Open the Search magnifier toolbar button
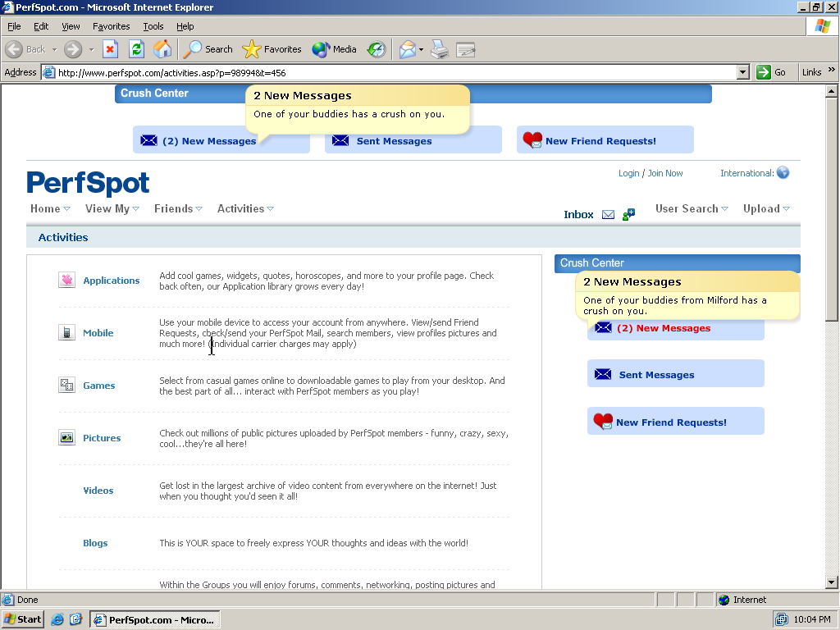The image size is (840, 630). click(208, 49)
